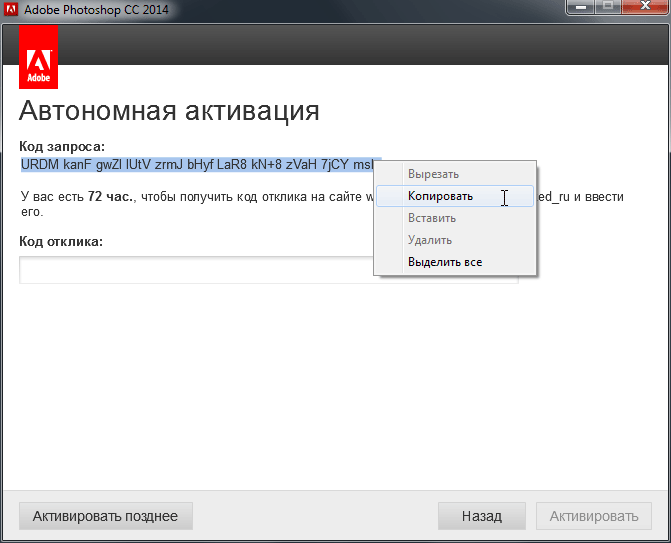Click the Автономная активация heading
Image resolution: width=671 pixels, height=543 pixels.
[x=169, y=111]
